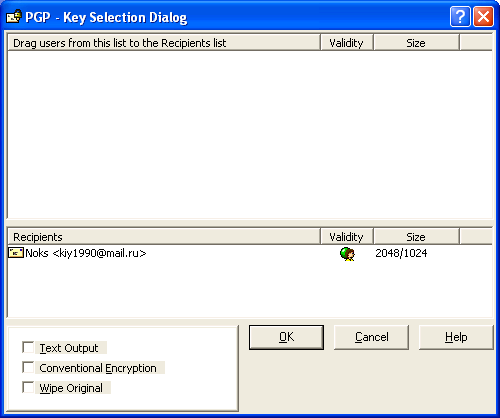Sort by 'Drag users from this list' column header

(164, 43)
